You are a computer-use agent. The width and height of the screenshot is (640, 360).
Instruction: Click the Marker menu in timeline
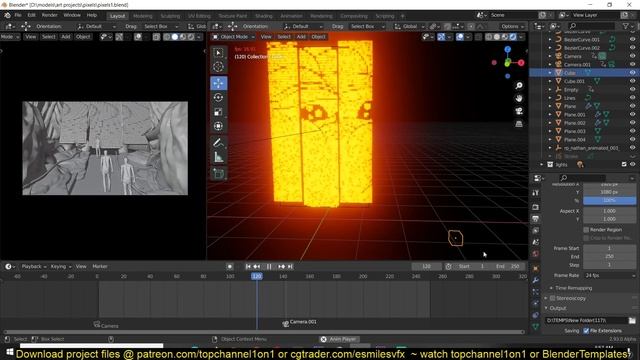tap(100, 267)
